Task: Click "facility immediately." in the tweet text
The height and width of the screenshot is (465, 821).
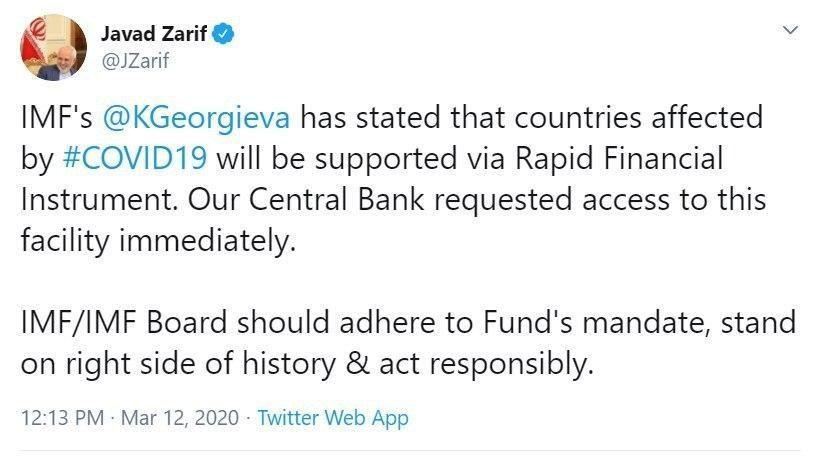Action: [x=158, y=239]
